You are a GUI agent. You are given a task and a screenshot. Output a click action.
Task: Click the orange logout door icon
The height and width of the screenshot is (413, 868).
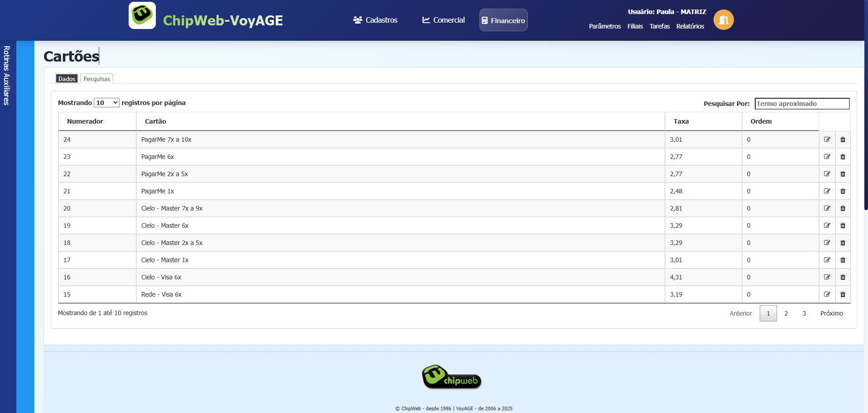(723, 20)
